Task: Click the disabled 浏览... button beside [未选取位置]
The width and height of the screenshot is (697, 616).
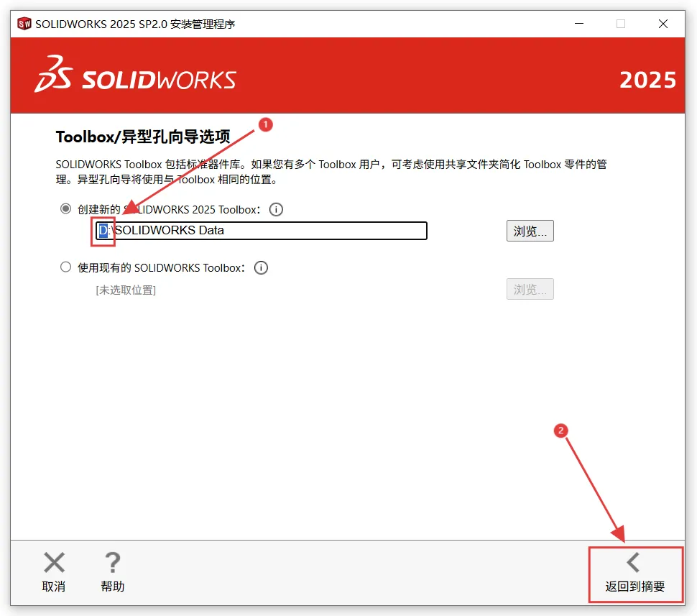Action: [530, 289]
